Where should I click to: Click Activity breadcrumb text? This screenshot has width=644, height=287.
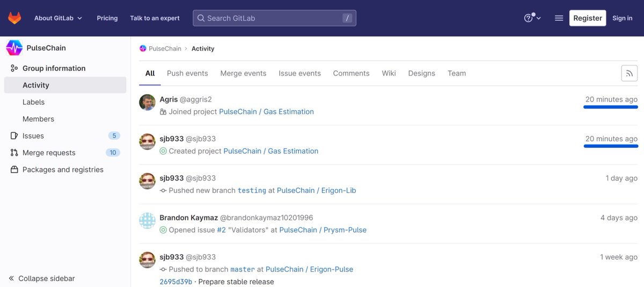203,48
